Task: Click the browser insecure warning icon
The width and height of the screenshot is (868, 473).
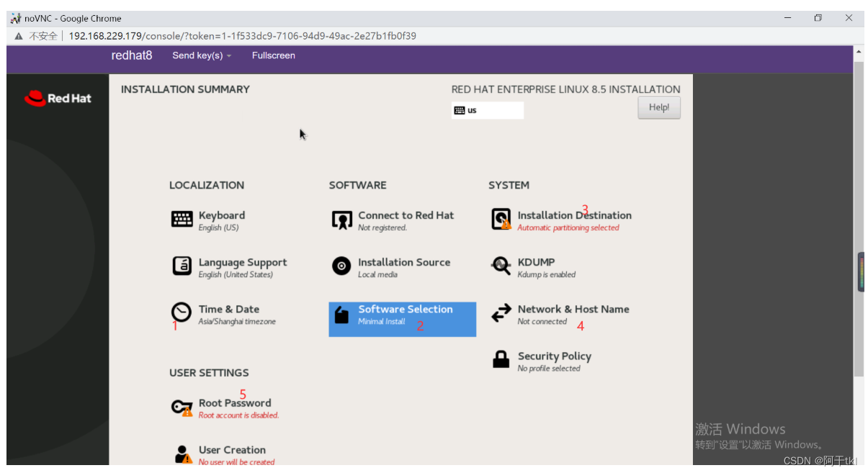Action: click(x=19, y=36)
